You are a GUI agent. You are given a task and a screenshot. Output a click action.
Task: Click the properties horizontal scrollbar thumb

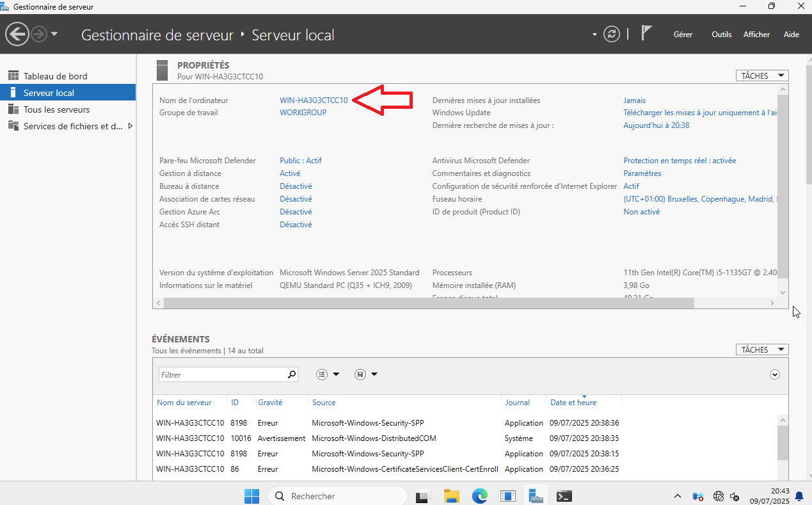429,303
